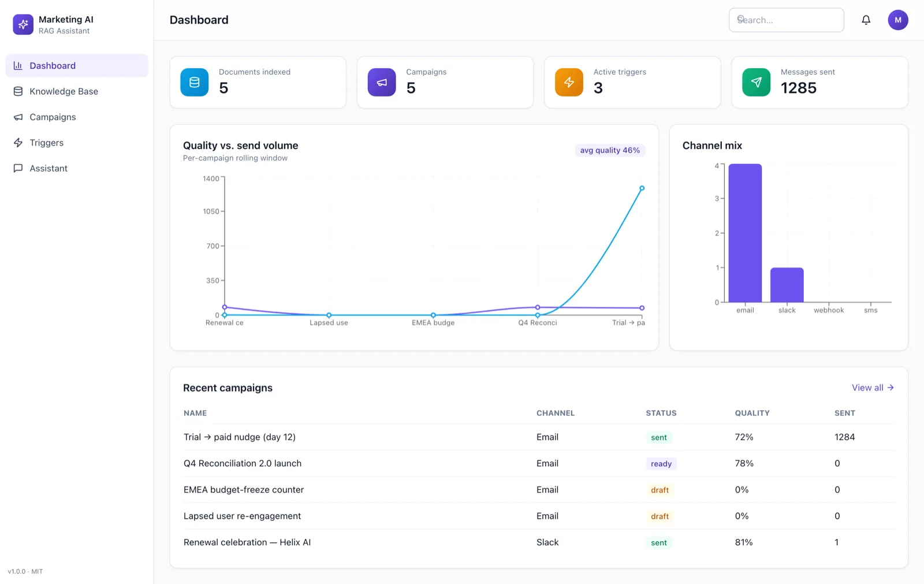Click the Assistant chat bubble sidebar icon
The width and height of the screenshot is (924, 584).
18,168
